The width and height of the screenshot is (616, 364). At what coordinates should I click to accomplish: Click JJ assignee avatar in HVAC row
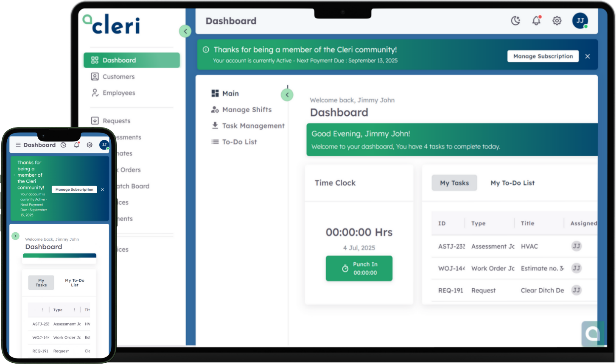click(576, 246)
